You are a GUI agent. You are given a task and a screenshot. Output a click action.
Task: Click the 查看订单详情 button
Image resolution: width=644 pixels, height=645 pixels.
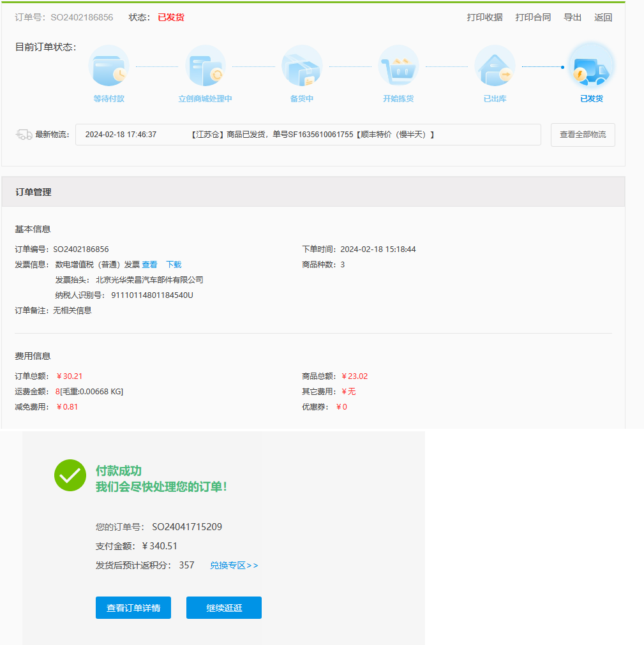[x=133, y=607]
